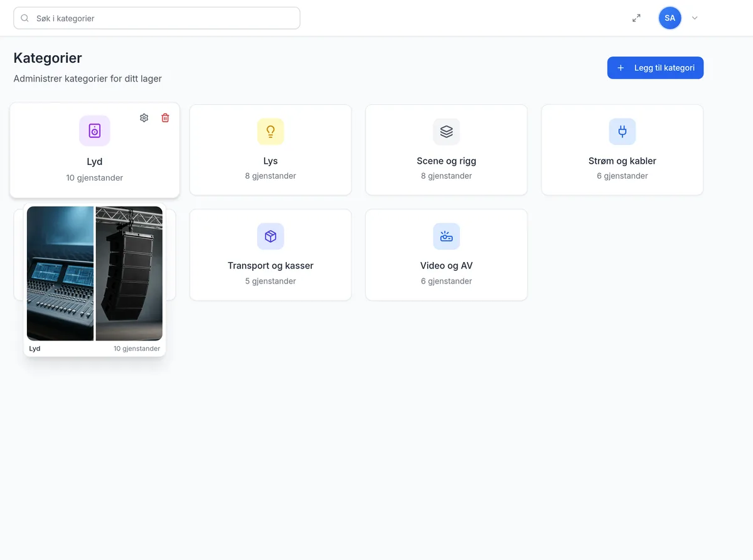The width and height of the screenshot is (753, 560).
Task: Click the Lys card title
Action: click(x=270, y=161)
